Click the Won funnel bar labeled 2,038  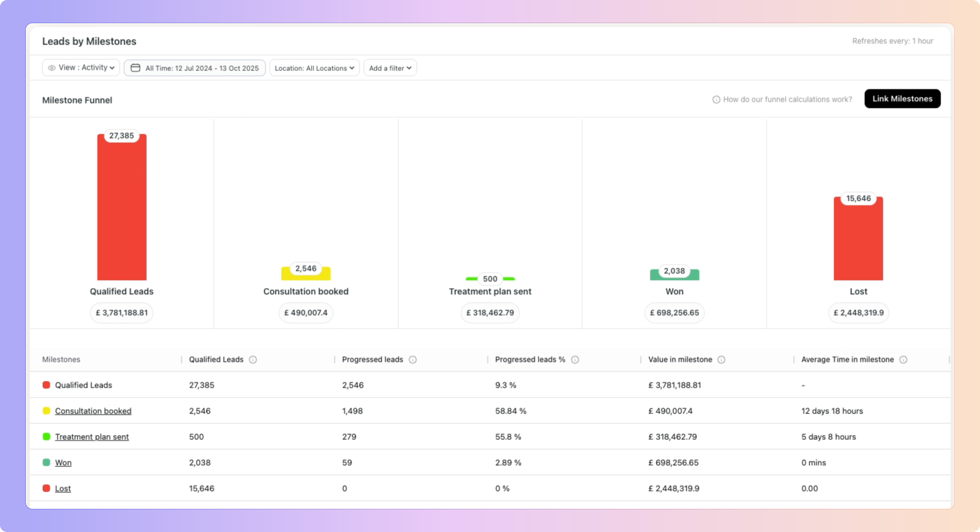[674, 275]
